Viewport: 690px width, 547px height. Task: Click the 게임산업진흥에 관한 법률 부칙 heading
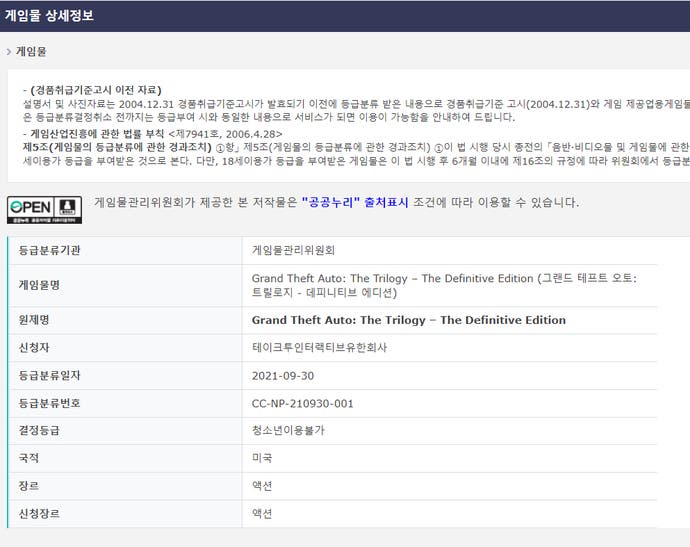tap(97, 134)
